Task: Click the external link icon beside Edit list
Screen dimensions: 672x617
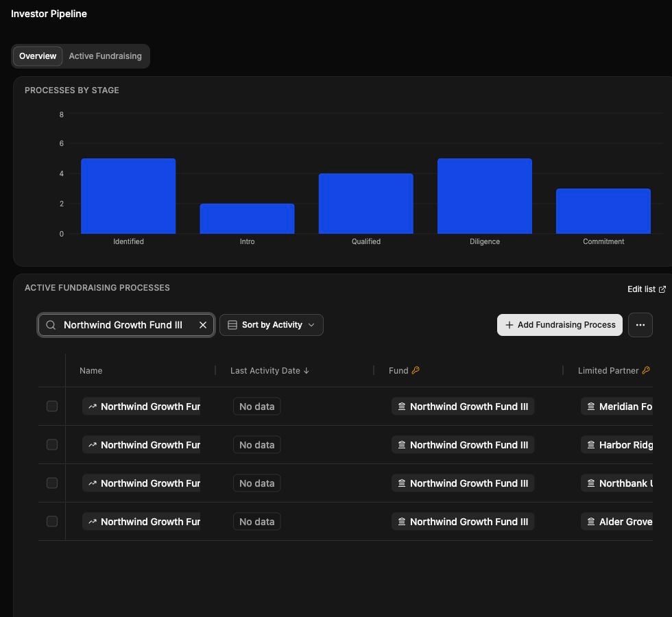Action: 662,289
